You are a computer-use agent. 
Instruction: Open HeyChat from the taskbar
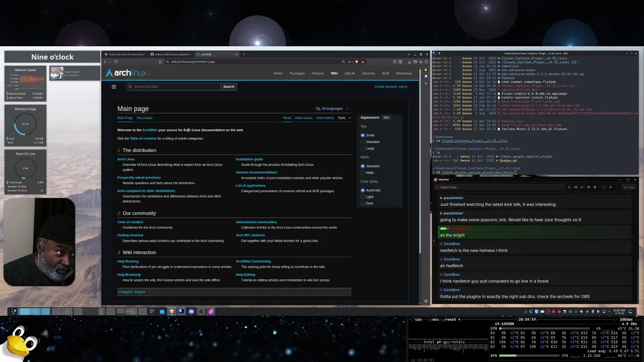coord(211,311)
